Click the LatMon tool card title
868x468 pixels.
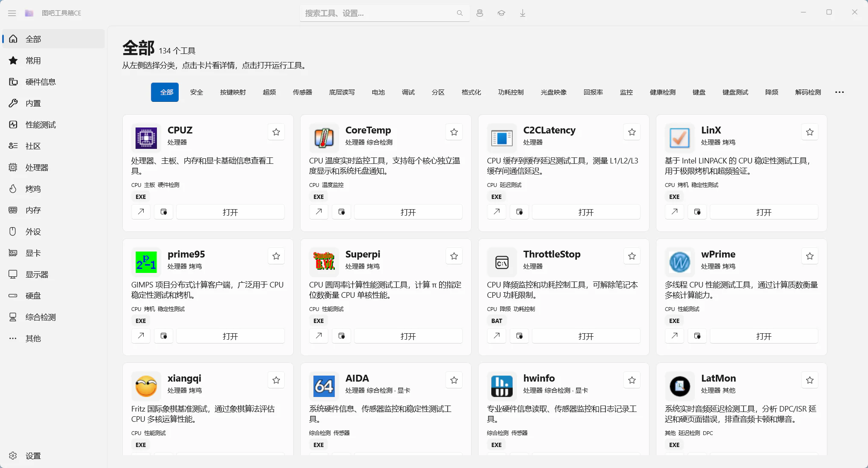coord(718,378)
